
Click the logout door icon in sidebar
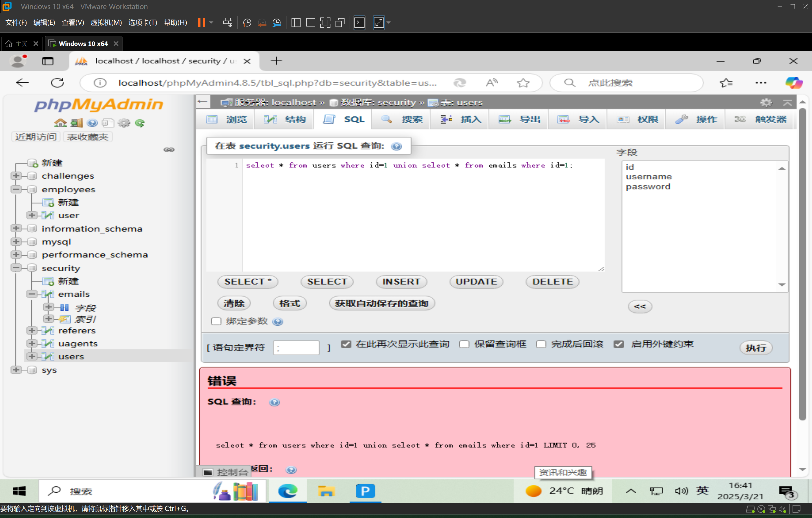pyautogui.click(x=76, y=123)
